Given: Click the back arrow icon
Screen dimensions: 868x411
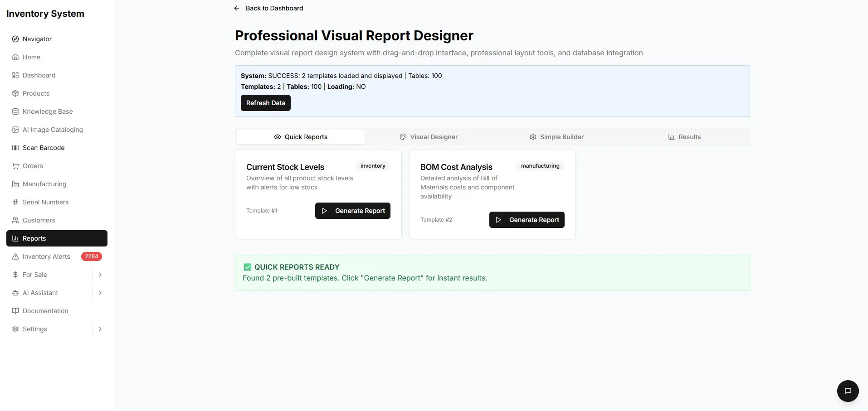Looking at the screenshot, I should coord(237,8).
